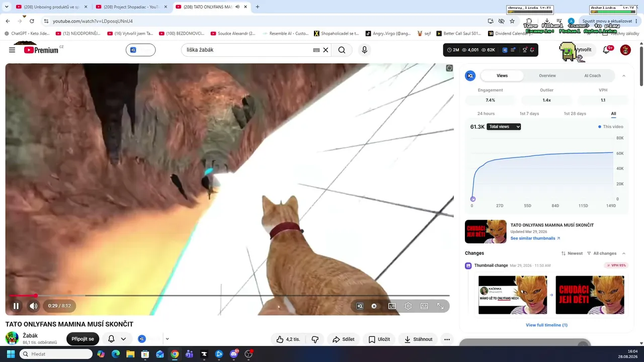
Task: Open video player settings gear
Action: point(408,306)
